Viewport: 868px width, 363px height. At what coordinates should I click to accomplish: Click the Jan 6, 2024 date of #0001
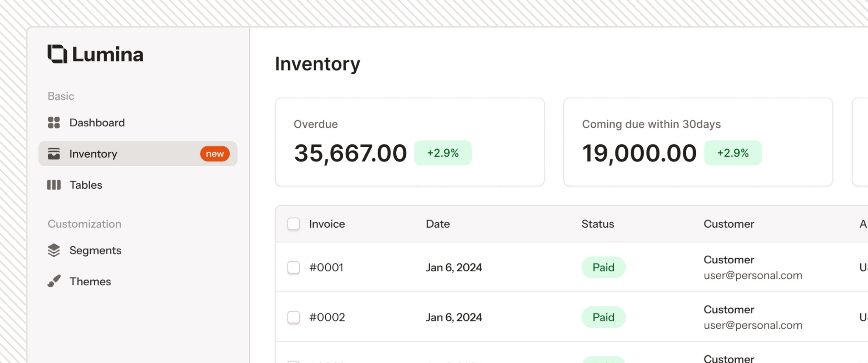tap(454, 268)
